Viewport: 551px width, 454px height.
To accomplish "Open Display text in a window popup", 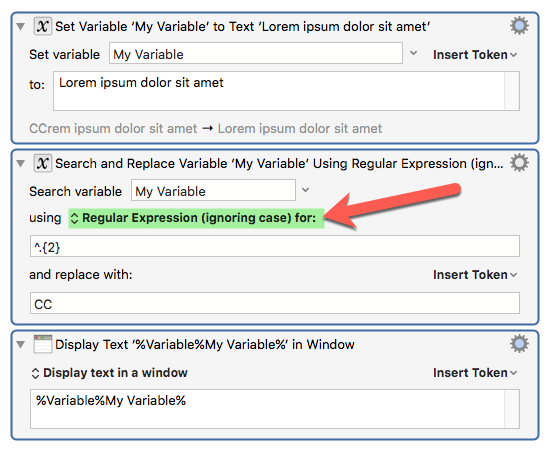I will point(110,373).
